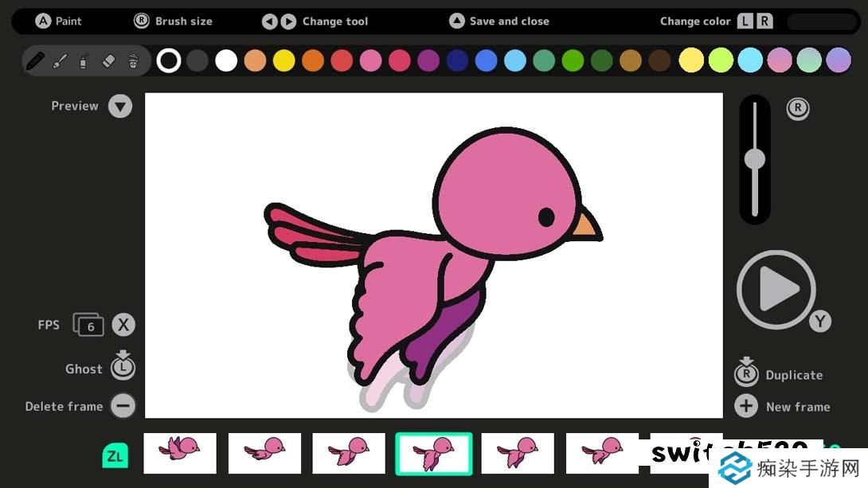Pick the yellow color swatch

(284, 61)
